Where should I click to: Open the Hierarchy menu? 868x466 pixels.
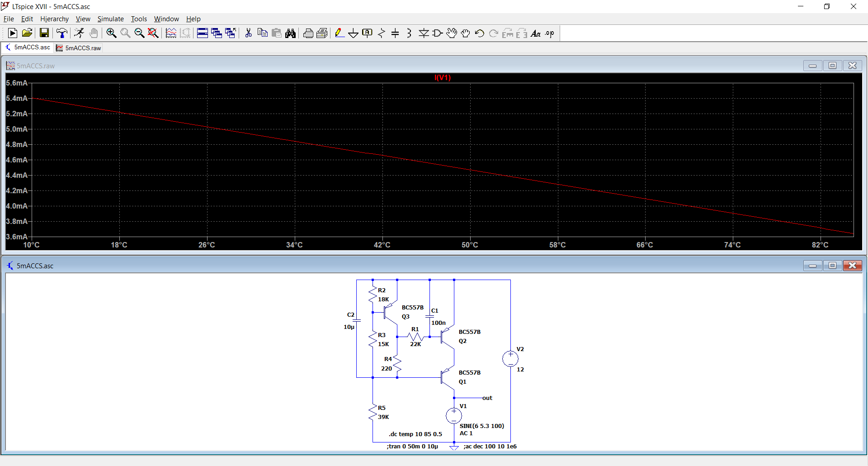point(54,19)
